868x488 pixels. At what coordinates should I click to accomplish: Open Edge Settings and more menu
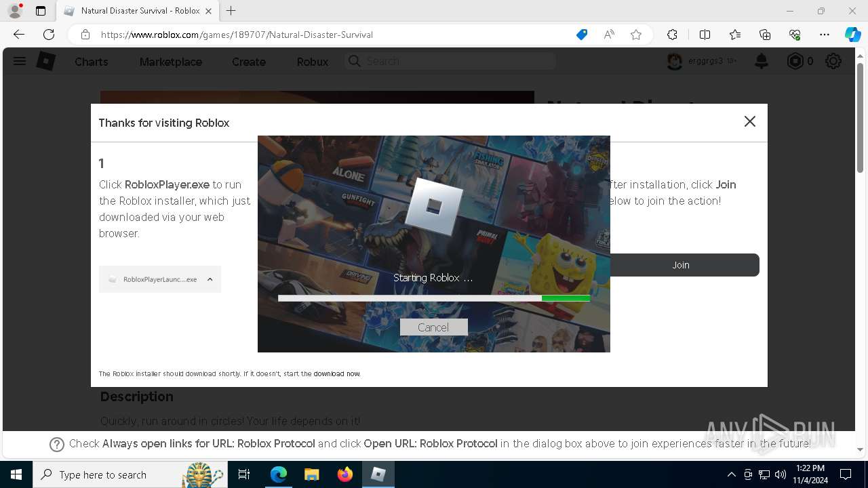click(825, 35)
